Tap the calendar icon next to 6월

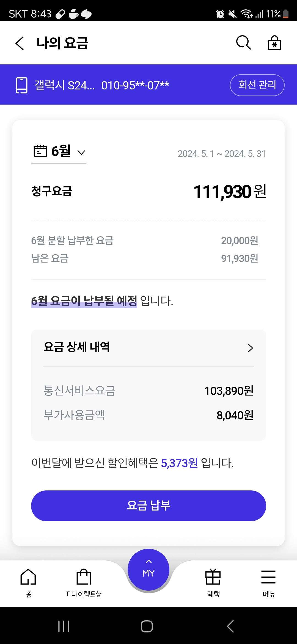click(40, 151)
